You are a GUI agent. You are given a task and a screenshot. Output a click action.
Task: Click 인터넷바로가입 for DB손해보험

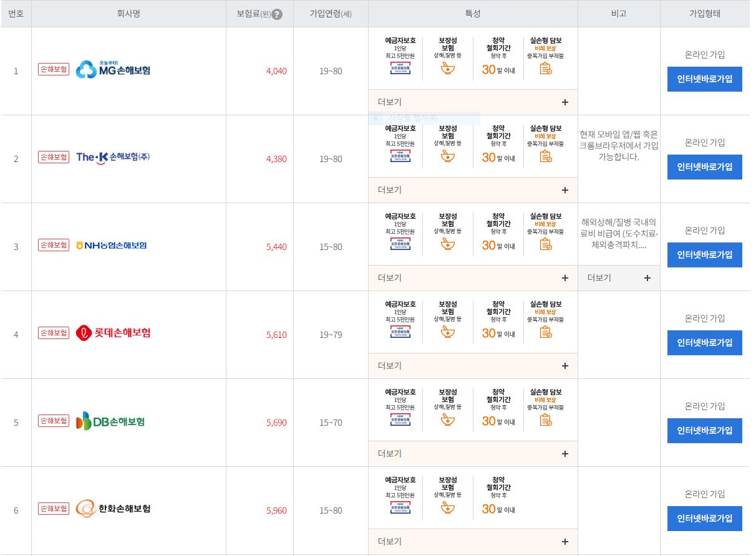[x=705, y=431]
